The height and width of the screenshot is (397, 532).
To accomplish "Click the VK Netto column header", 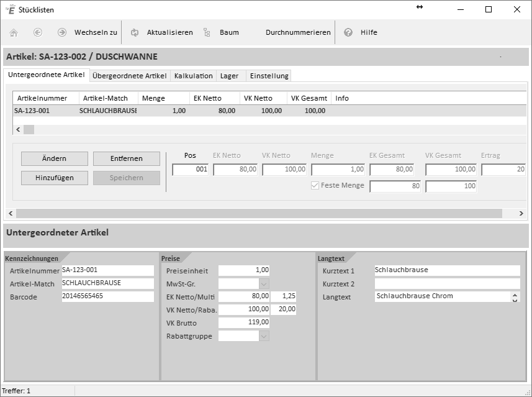I will pos(263,98).
